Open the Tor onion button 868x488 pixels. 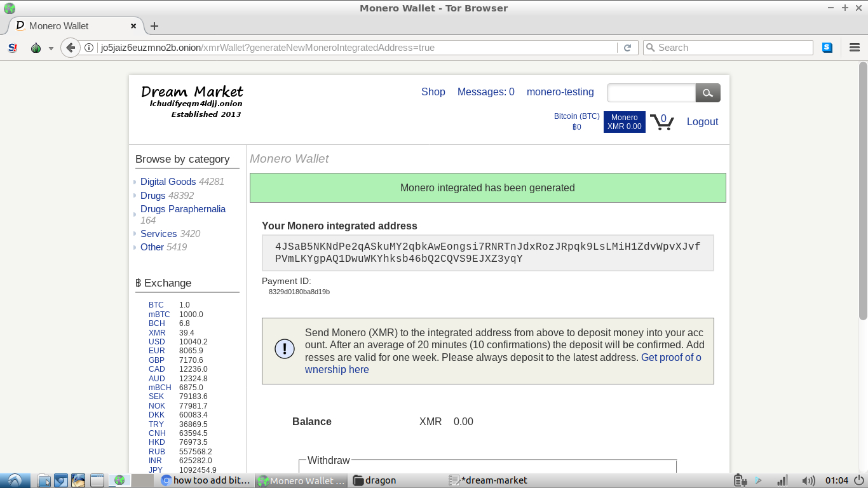(x=36, y=48)
